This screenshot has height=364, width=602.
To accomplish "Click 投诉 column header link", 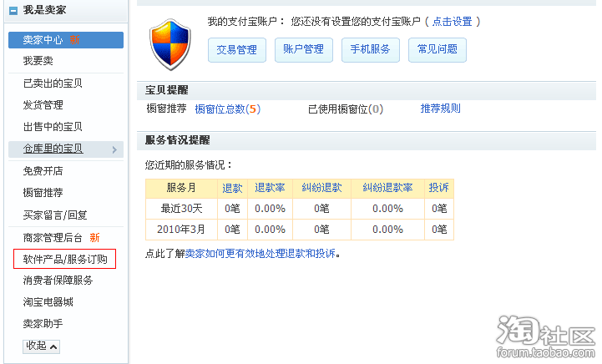I will click(439, 188).
